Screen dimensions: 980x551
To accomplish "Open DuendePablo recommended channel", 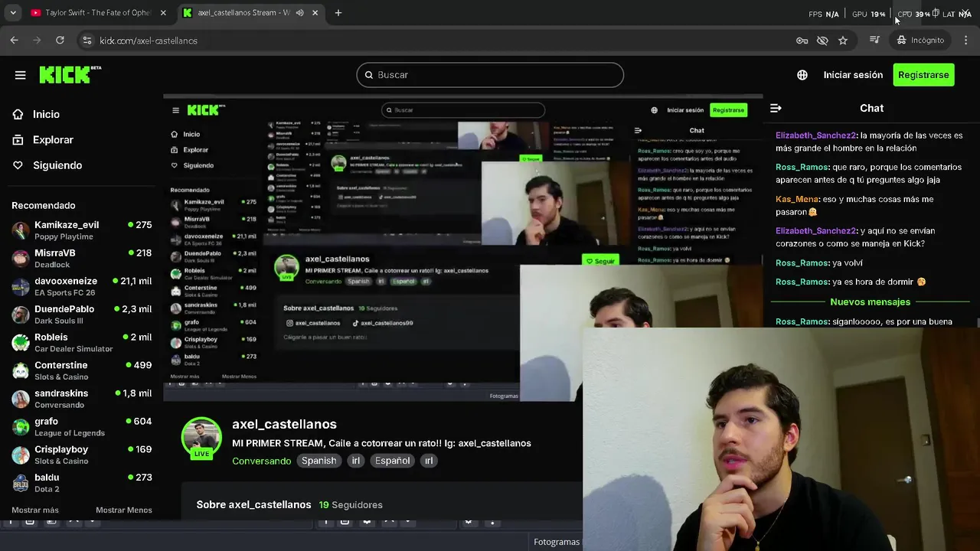I will pyautogui.click(x=81, y=315).
